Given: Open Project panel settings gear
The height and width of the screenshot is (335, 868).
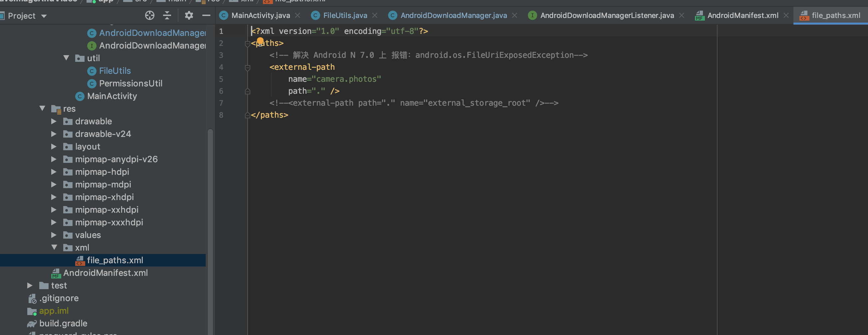Looking at the screenshot, I should click(189, 16).
